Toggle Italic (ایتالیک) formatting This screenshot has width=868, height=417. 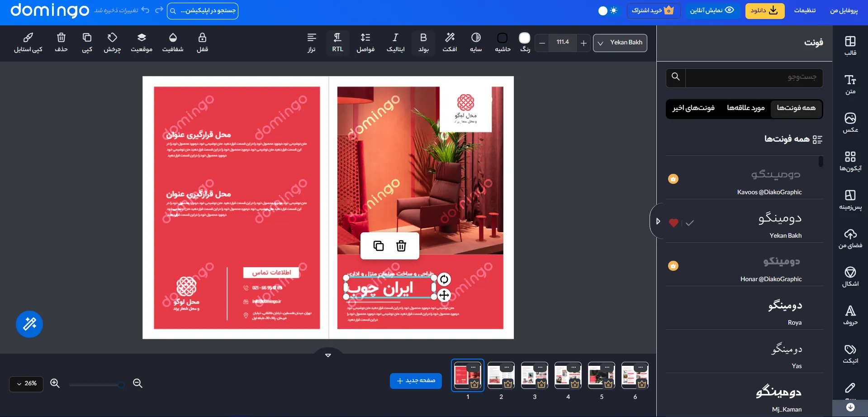[395, 43]
